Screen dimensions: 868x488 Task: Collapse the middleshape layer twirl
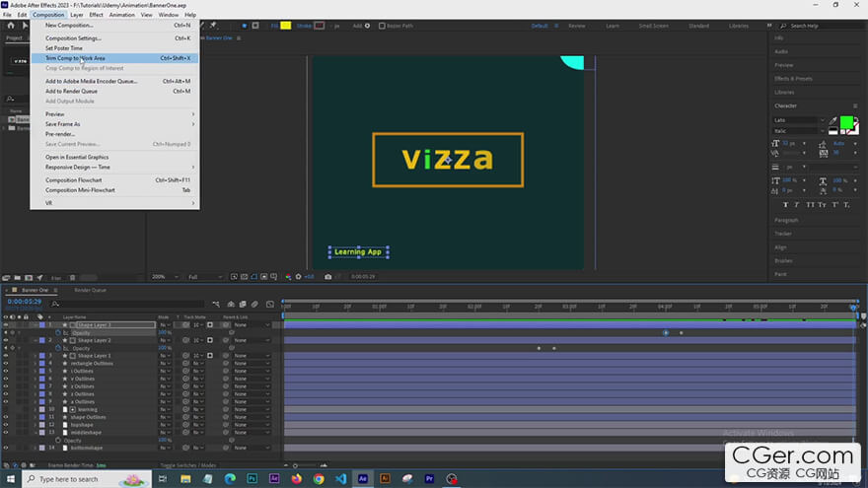[x=36, y=433]
